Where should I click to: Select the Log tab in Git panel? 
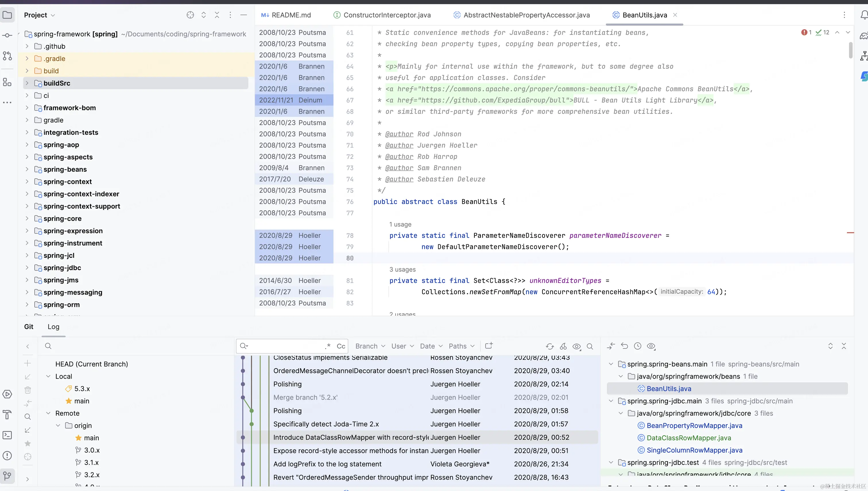tap(53, 326)
